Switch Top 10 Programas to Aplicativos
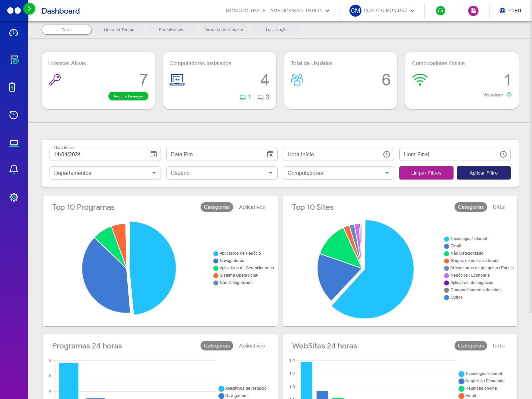Image resolution: width=532 pixels, height=399 pixels. [252, 207]
